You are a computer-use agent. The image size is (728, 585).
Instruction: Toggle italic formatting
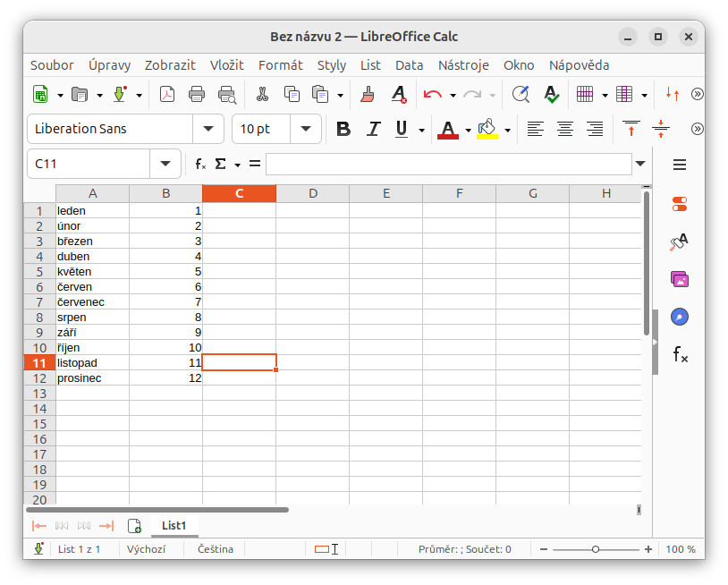tap(373, 129)
